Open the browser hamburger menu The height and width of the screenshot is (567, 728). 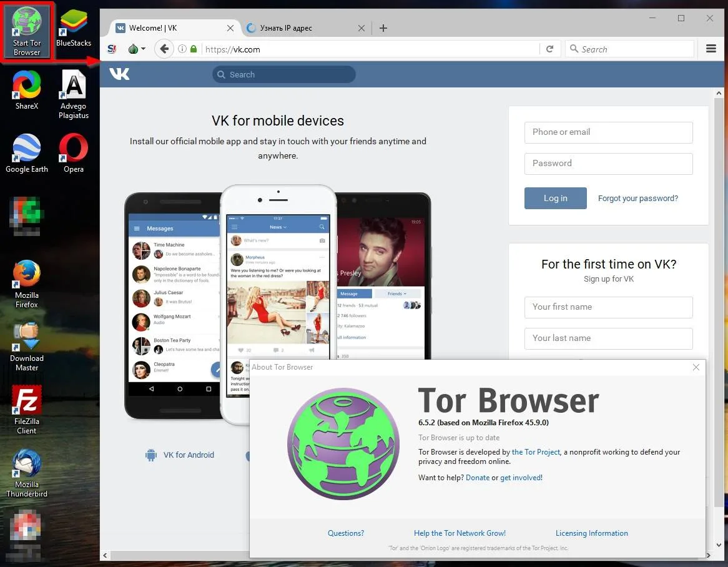(711, 48)
